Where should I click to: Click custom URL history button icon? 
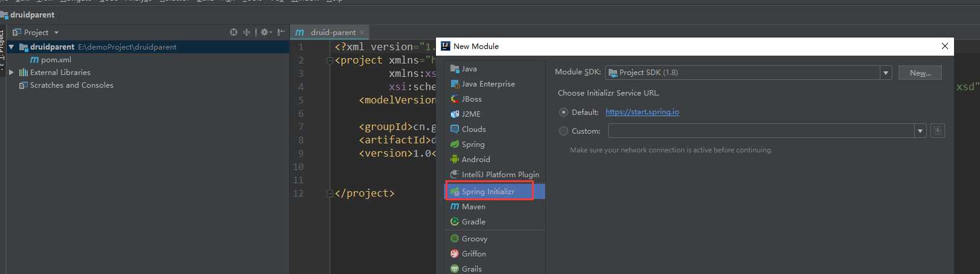(938, 131)
